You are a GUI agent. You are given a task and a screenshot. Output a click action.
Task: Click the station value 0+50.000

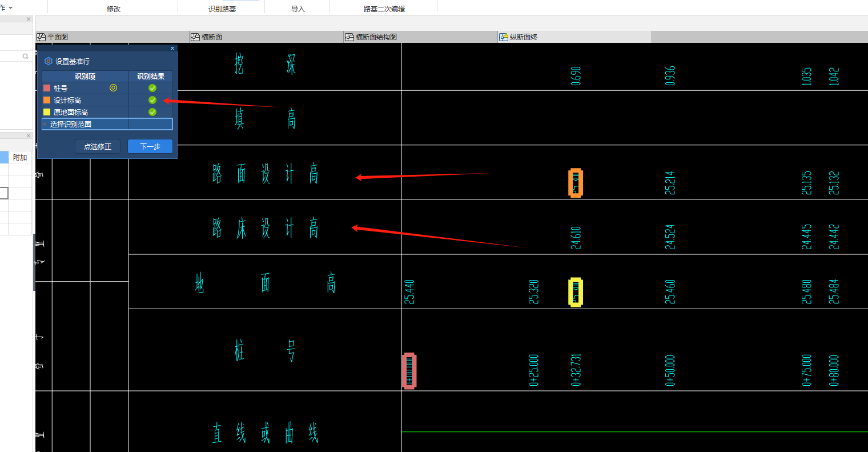[670, 370]
